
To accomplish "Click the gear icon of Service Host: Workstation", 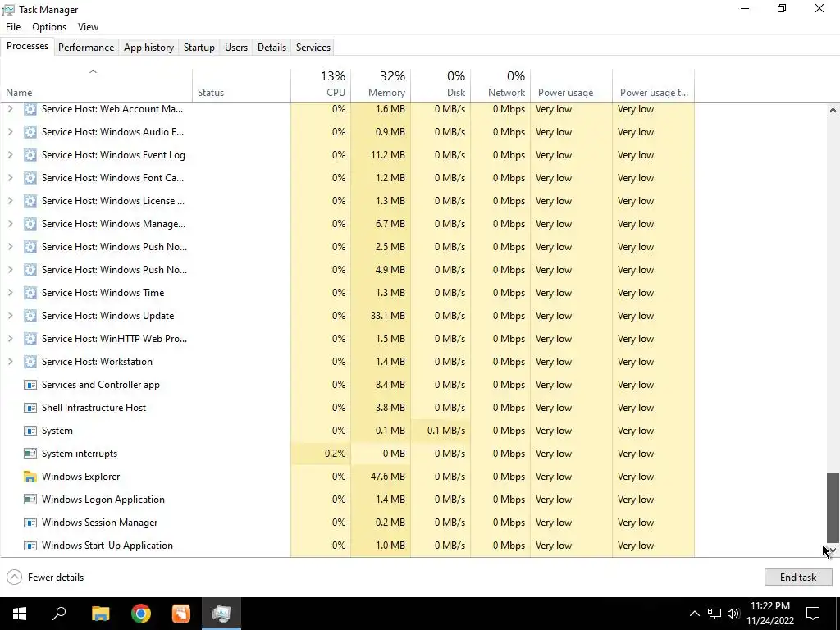I will click(x=30, y=362).
